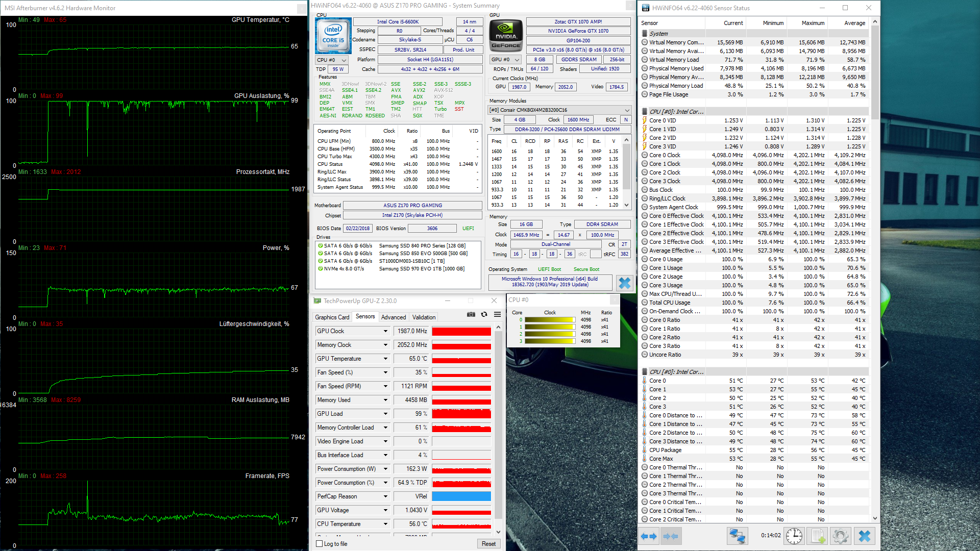
Task: Click GPU Temperatur graph in Afterburner monitor
Action: (154, 56)
